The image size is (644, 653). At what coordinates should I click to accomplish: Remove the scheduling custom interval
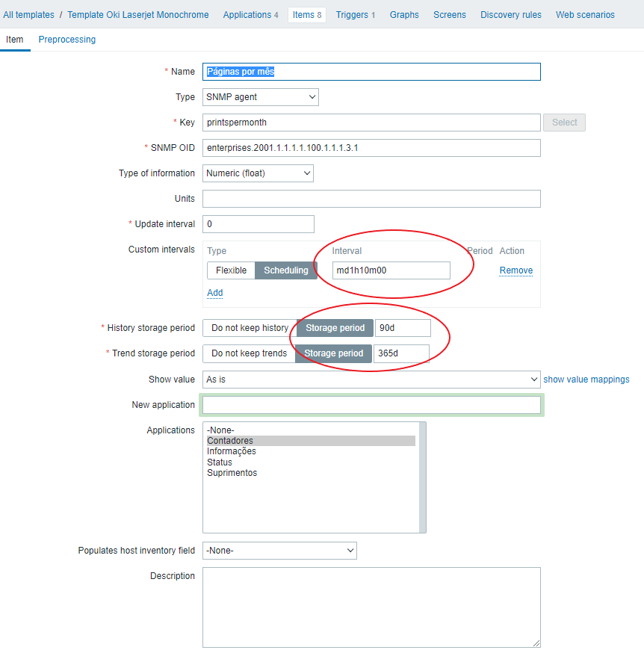(x=515, y=270)
